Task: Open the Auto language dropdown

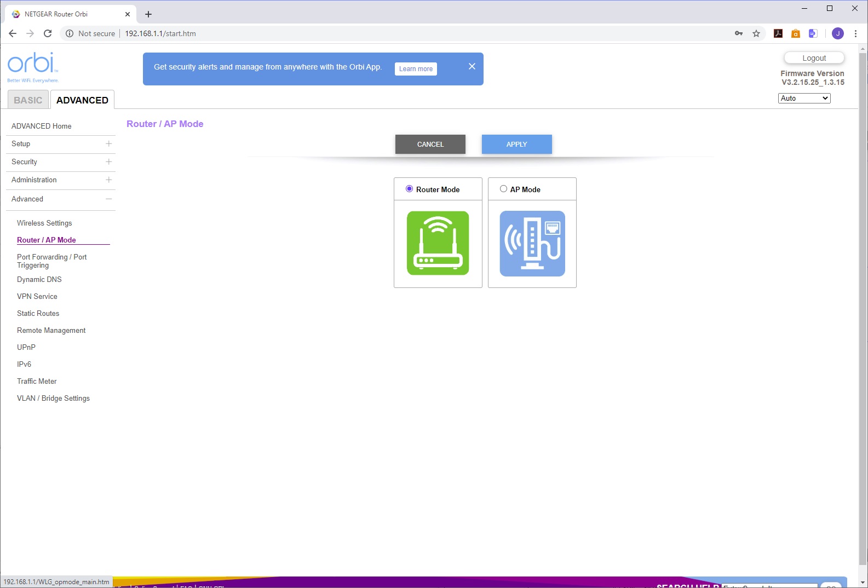Action: click(x=804, y=98)
